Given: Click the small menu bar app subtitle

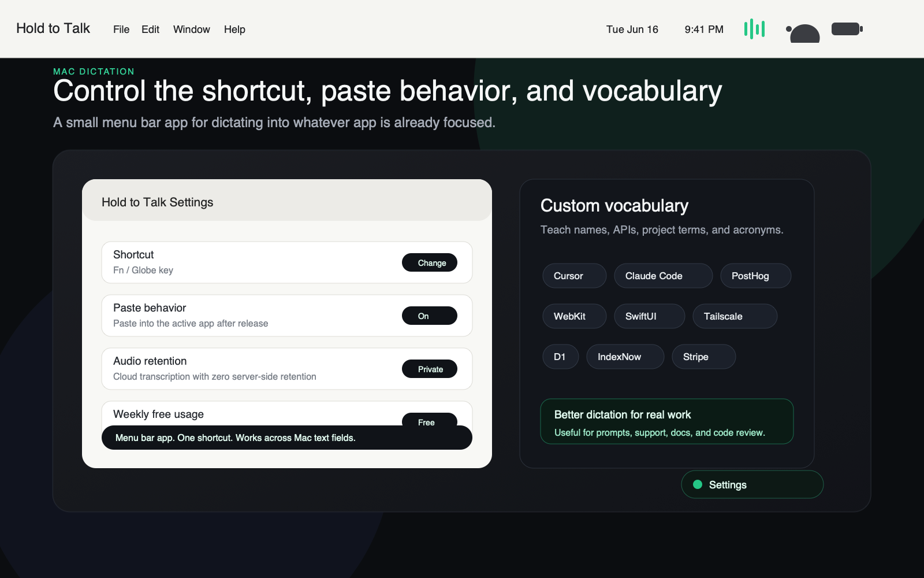Looking at the screenshot, I should [x=274, y=123].
